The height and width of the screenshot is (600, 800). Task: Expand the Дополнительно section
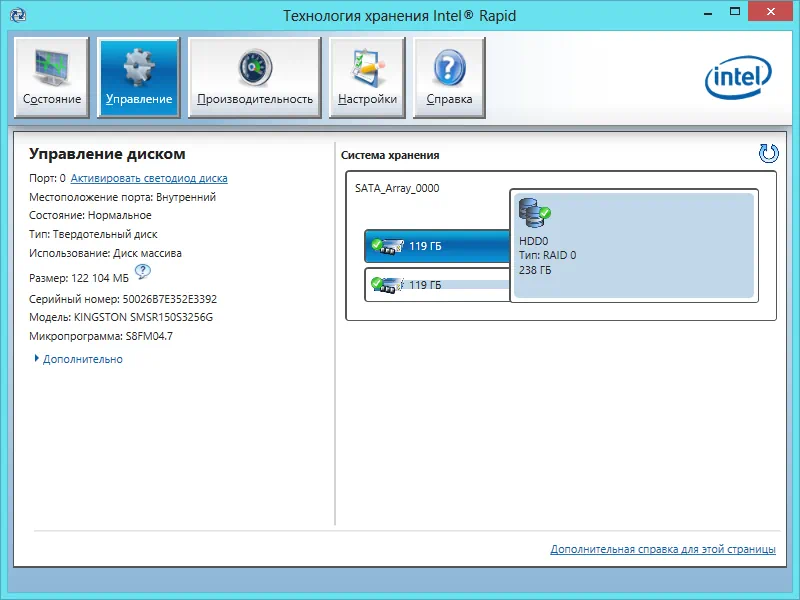pyautogui.click(x=79, y=359)
